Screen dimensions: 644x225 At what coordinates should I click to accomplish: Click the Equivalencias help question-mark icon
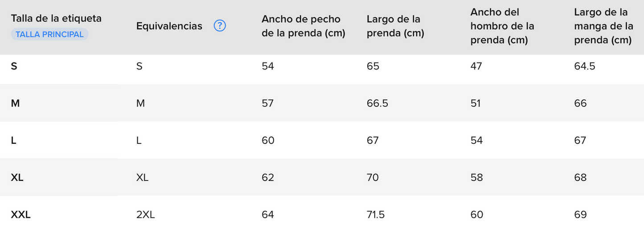coord(220,26)
